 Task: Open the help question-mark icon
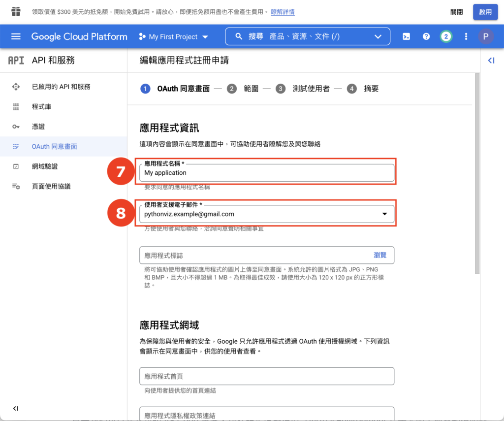click(426, 36)
